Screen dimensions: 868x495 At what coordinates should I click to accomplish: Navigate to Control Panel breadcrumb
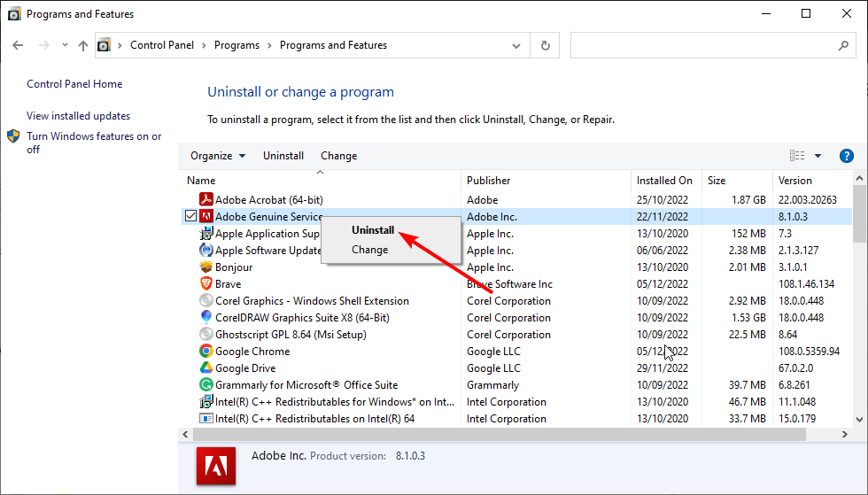162,45
